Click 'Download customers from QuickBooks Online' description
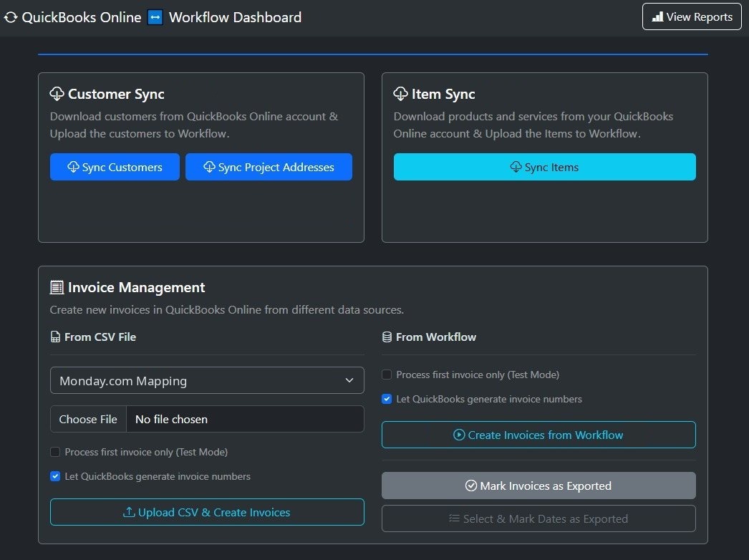This screenshot has height=560, width=749. [x=194, y=125]
